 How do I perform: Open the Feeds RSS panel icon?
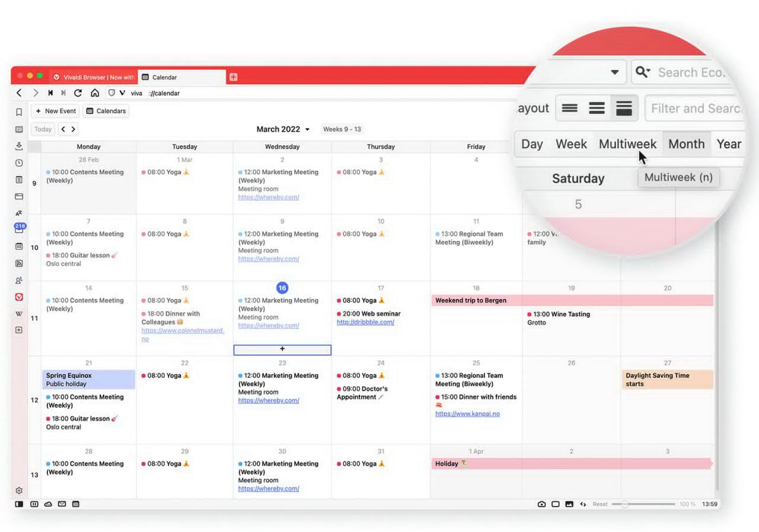pyautogui.click(x=19, y=263)
